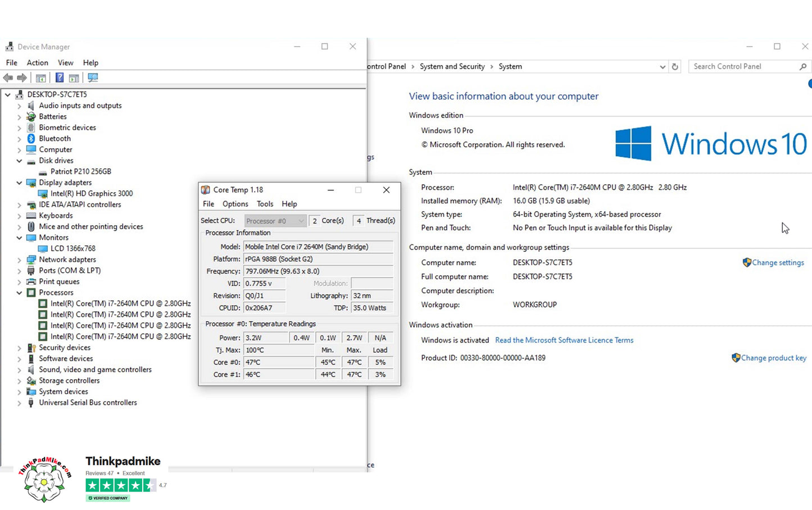Click the shield icon beside Change product key
Screen dimensions: 812x510
736,358
